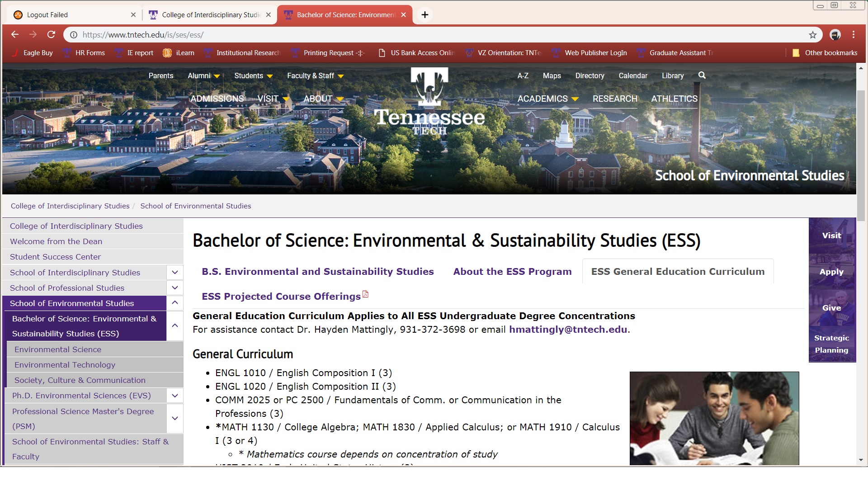Click the browser reload page icon

[x=51, y=35]
